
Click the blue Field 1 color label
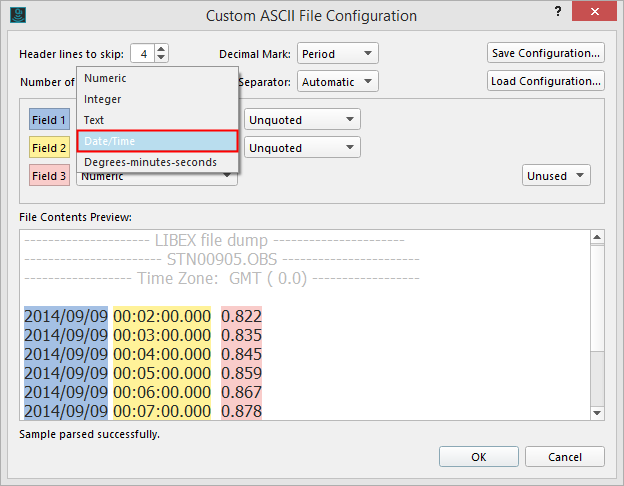click(49, 120)
